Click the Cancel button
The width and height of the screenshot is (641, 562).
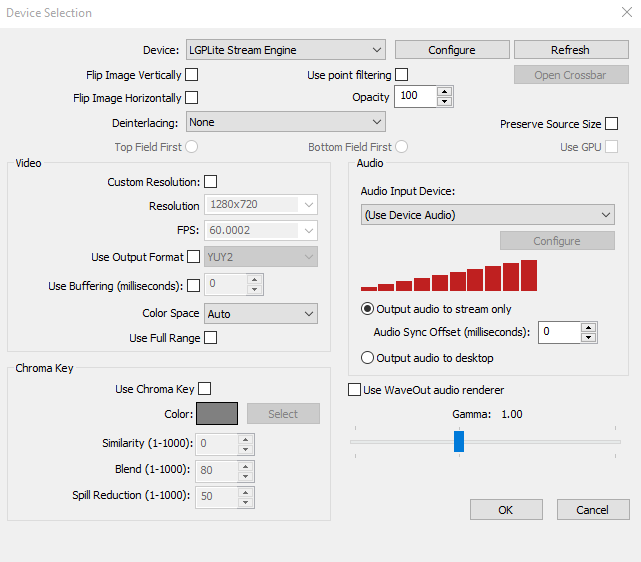(593, 510)
